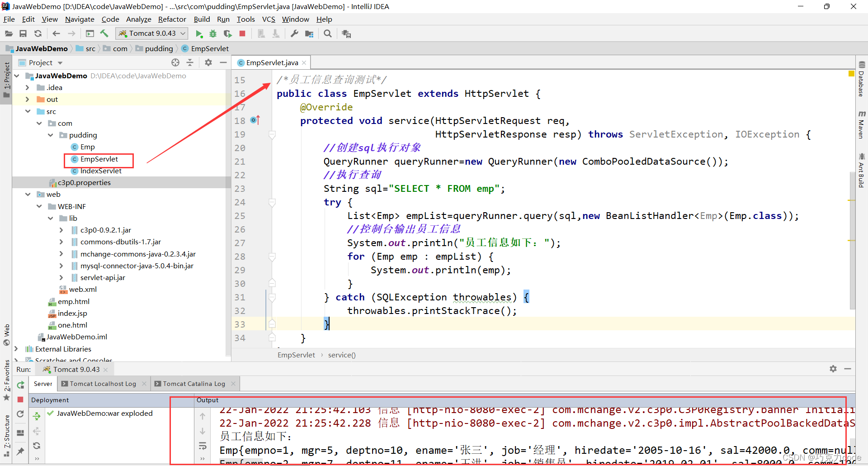Expand c3p0-0.9.2.1.jar
The width and height of the screenshot is (868, 466).
click(61, 230)
